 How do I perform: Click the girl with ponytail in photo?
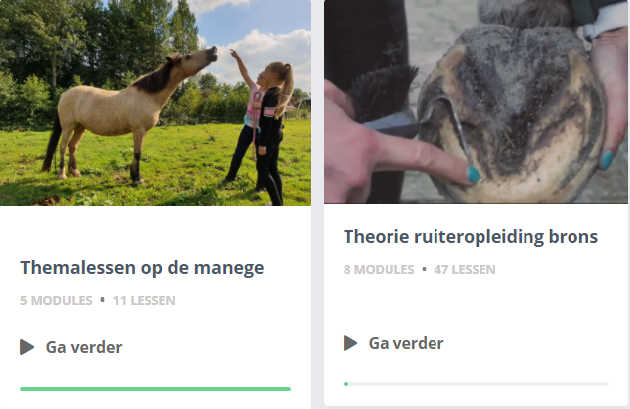point(273,133)
